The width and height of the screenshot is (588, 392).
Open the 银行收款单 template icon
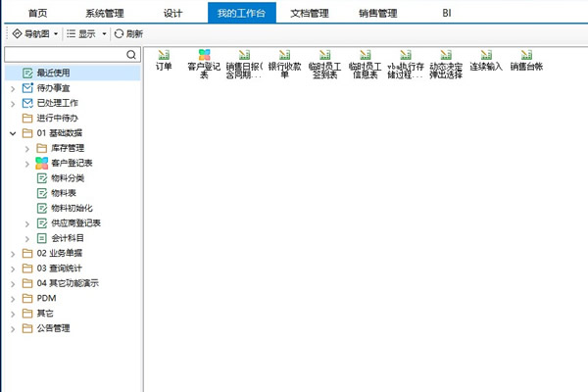coord(284,58)
